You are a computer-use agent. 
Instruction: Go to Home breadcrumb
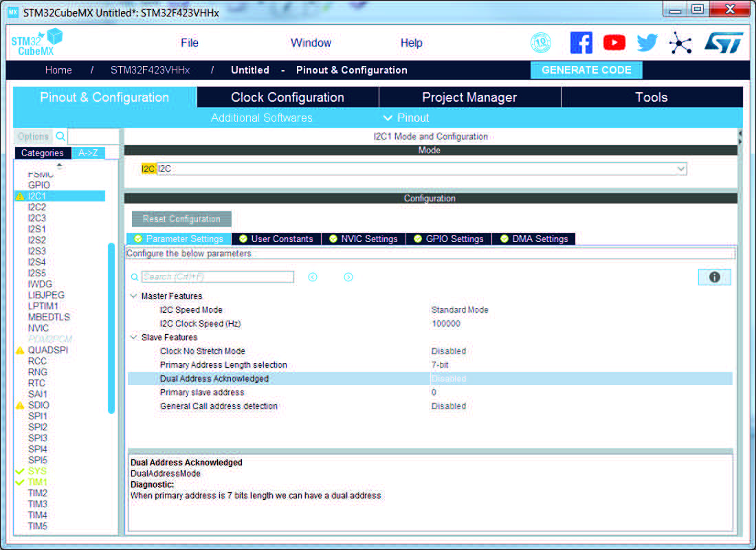pos(58,70)
